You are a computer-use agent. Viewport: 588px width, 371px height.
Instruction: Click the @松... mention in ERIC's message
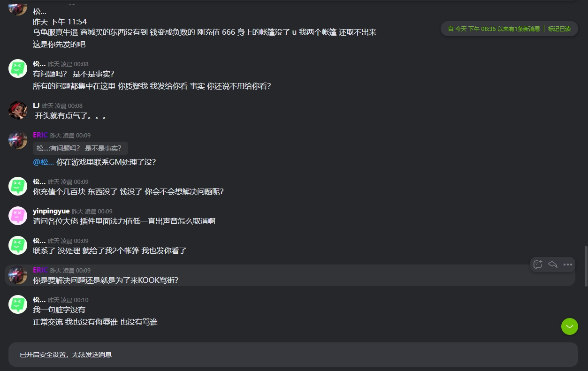pyautogui.click(x=43, y=162)
